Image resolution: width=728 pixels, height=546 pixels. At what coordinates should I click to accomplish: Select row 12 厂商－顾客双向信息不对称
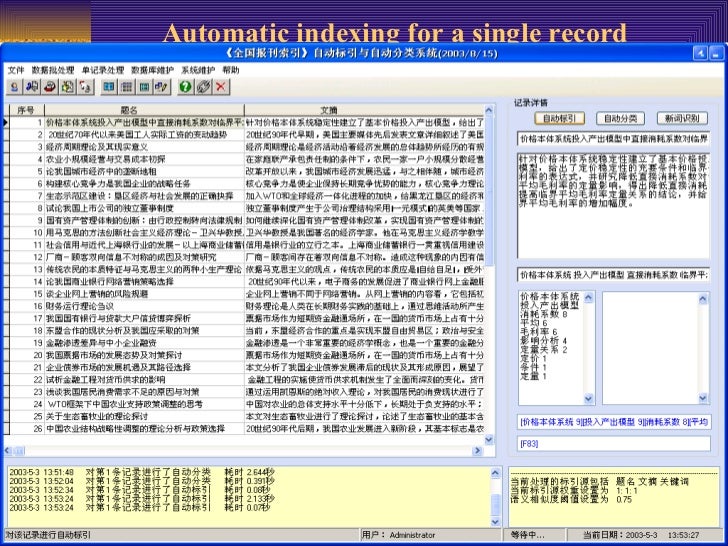click(247, 257)
